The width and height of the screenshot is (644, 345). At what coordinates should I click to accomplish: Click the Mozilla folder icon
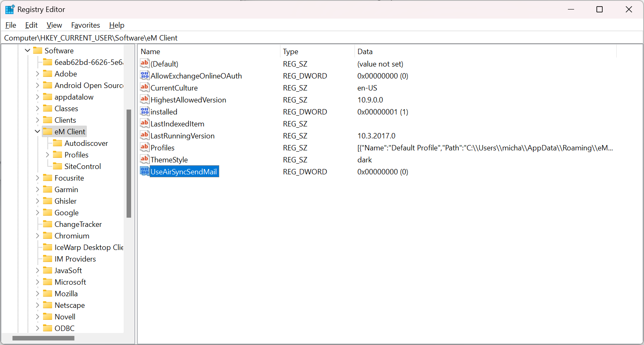coord(48,293)
